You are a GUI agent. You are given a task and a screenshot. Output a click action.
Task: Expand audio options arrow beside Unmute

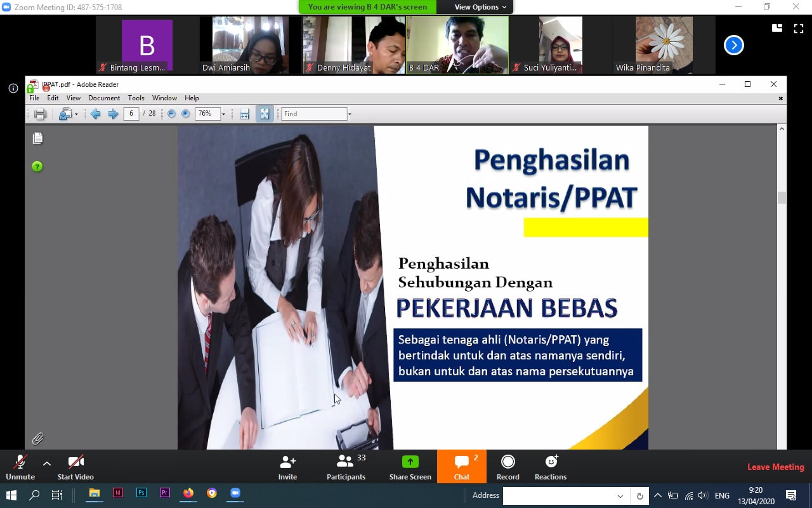point(47,463)
